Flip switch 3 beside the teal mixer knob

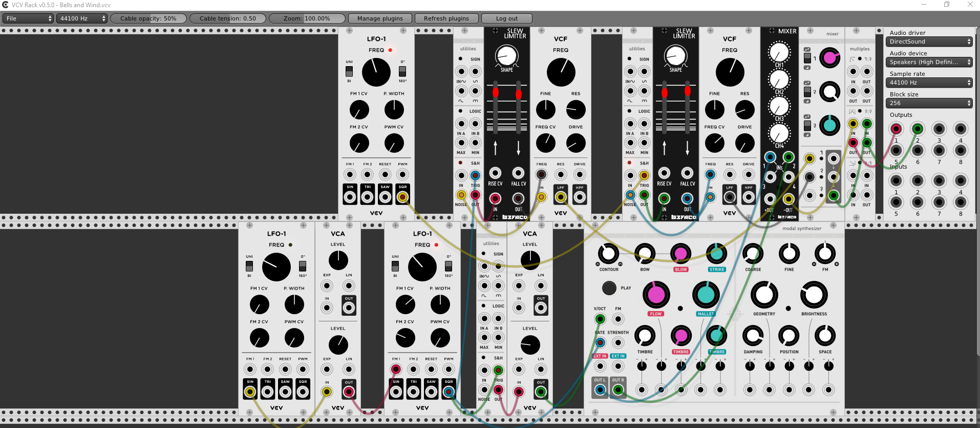point(807,126)
